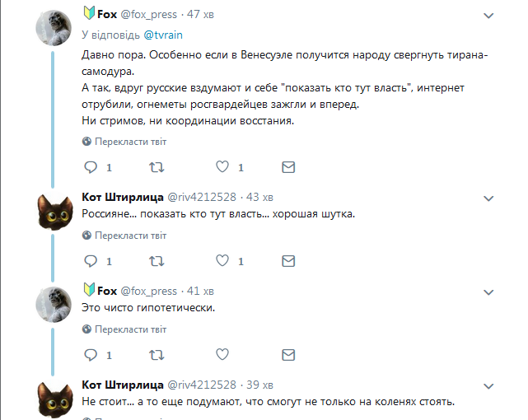Screen dimensions: 528x420
Task: Like Кот Штирлица's 'хорошая шутка' tweet
Action: pos(222,261)
